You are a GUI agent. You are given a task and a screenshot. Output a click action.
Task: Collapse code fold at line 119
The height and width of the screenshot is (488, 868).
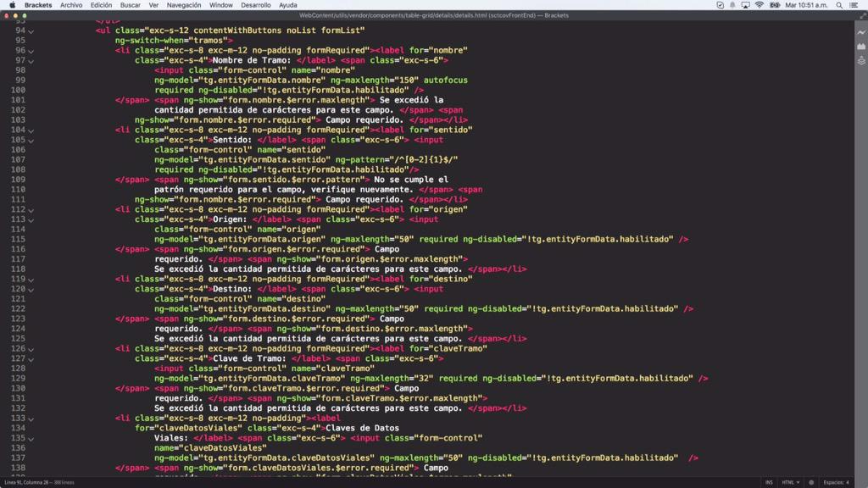tap(31, 280)
